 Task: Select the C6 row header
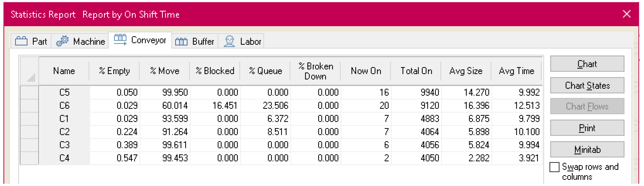29,106
